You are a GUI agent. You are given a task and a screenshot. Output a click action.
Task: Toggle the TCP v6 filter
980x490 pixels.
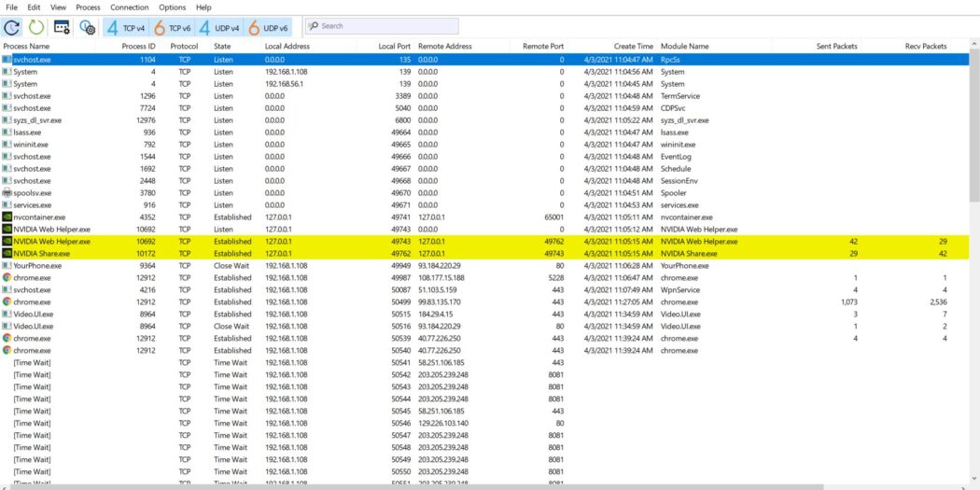173,27
